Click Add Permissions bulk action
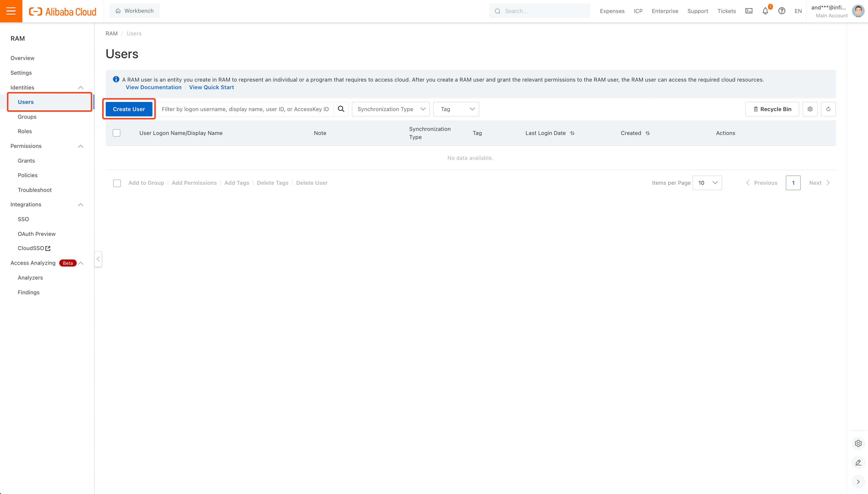Screen dimensions: 868x494 coord(194,183)
